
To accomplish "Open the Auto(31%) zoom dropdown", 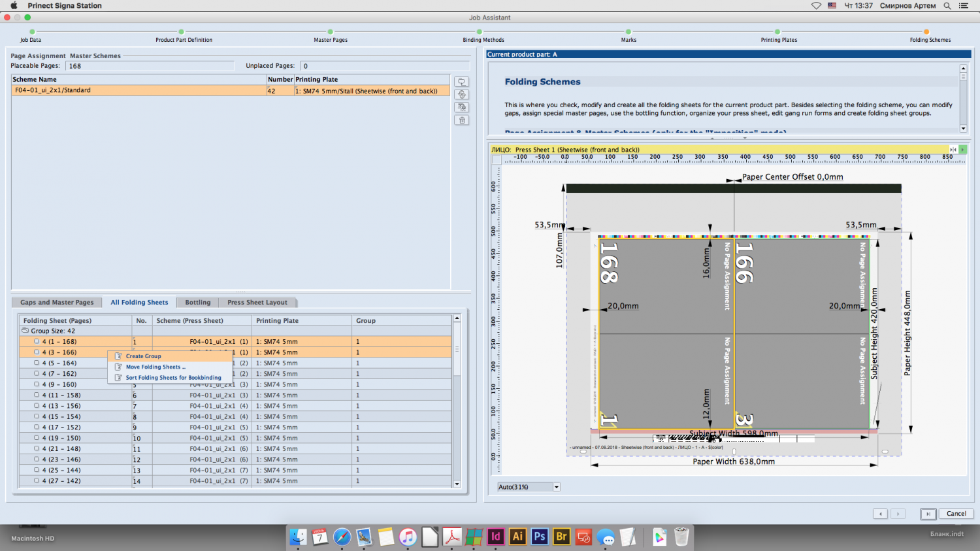I will (x=557, y=487).
